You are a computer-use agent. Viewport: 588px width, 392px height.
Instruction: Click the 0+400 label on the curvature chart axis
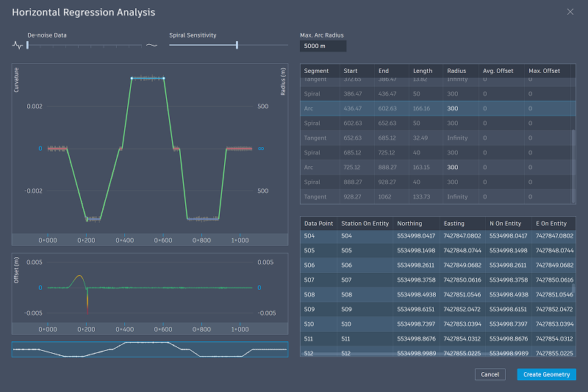tap(124, 240)
